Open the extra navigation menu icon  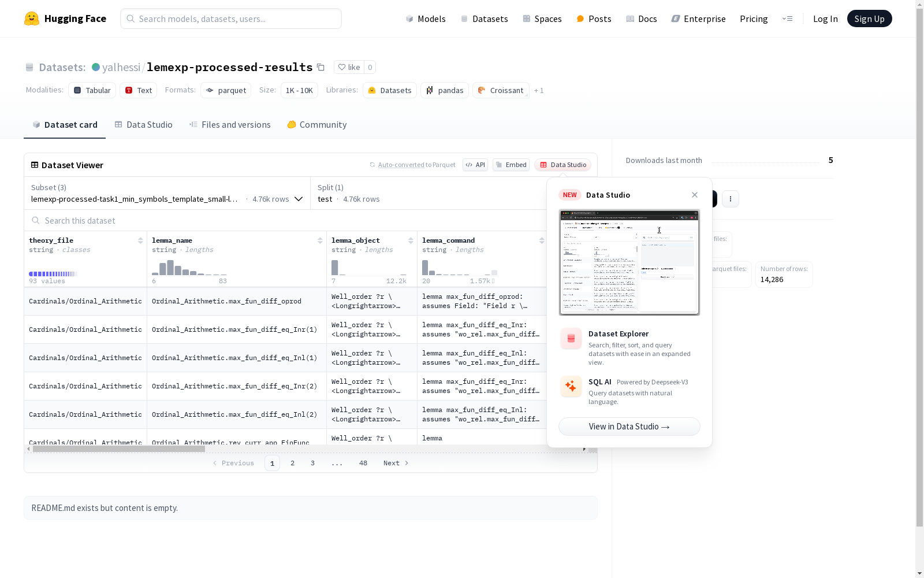[x=787, y=18]
